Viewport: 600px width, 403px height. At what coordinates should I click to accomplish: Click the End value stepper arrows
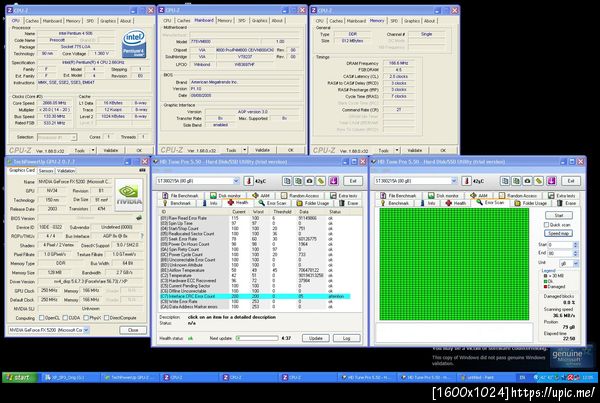tap(576, 253)
